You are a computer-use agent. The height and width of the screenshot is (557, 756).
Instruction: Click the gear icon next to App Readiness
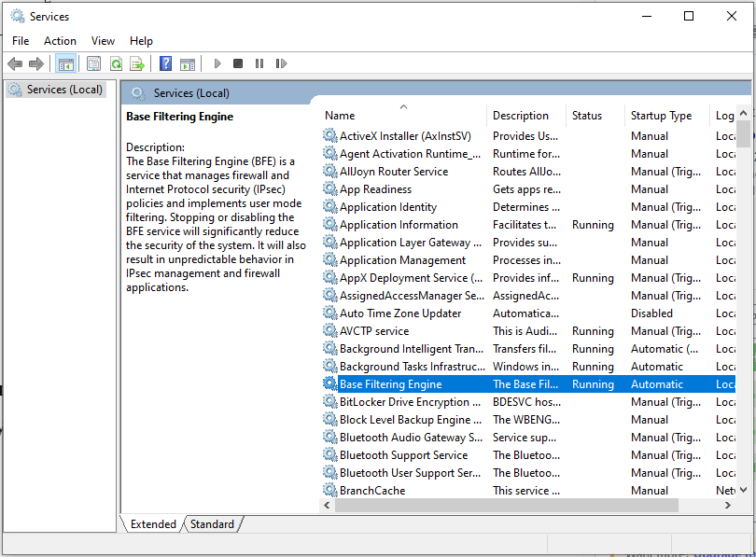(x=329, y=188)
